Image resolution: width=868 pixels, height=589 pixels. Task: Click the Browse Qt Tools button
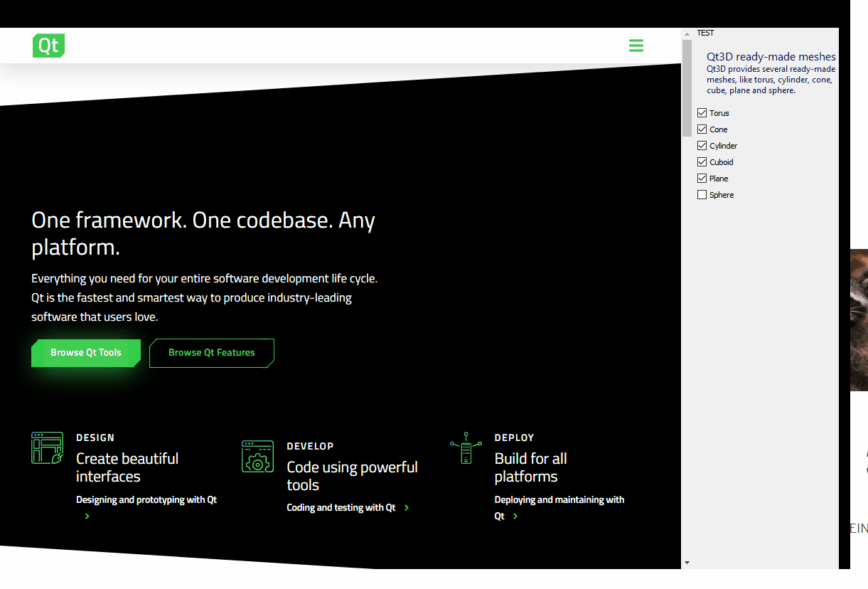pos(86,353)
